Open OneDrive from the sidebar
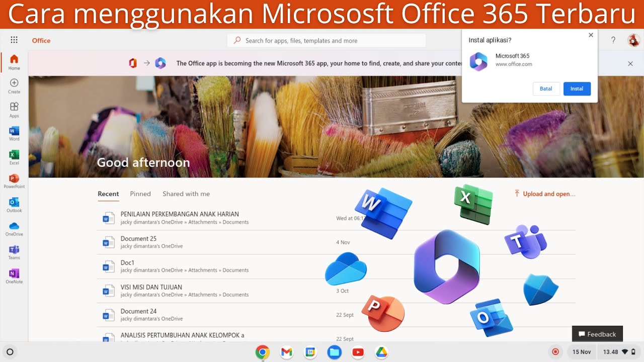This screenshot has height=362, width=644. (x=14, y=228)
